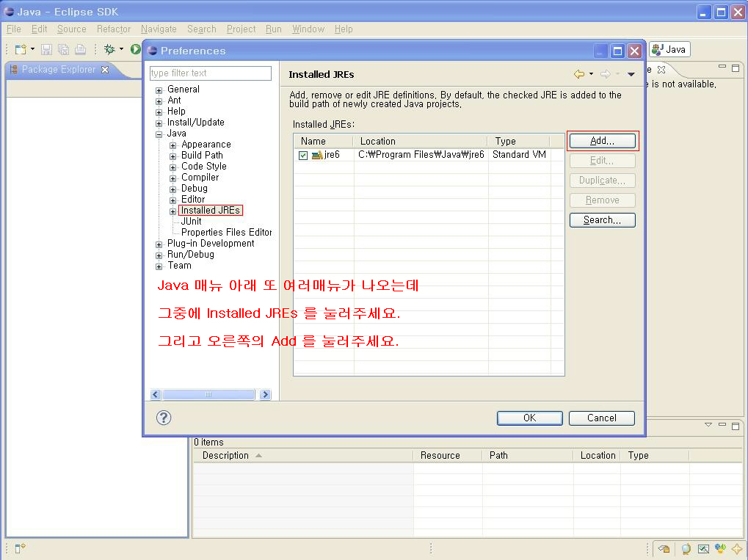748x560 pixels.
Task: Open the Edit menu
Action: click(x=39, y=29)
